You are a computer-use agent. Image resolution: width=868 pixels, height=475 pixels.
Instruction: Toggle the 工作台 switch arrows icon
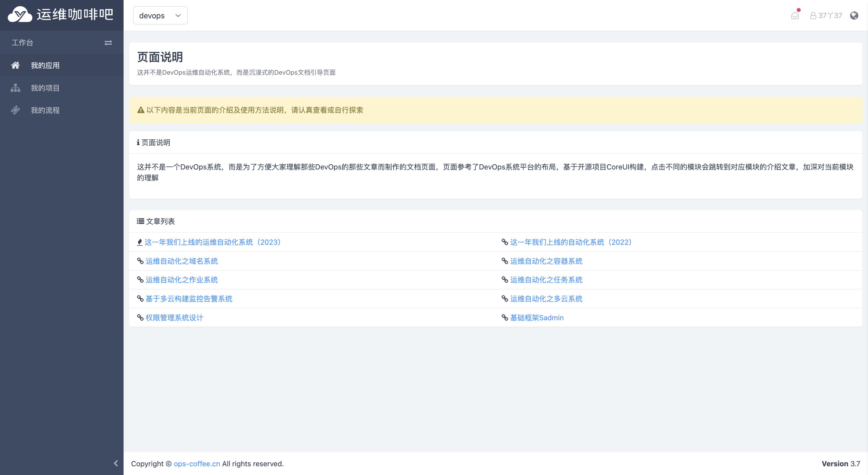pyautogui.click(x=108, y=43)
